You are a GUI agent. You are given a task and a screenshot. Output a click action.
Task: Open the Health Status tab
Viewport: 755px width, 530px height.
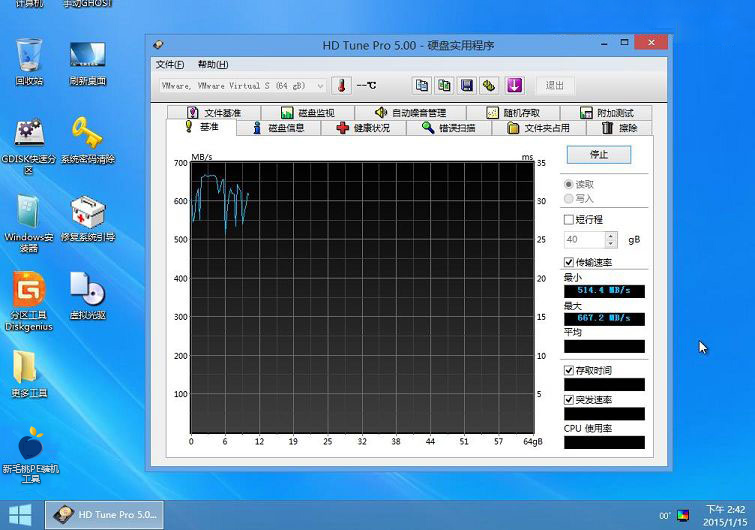tap(364, 128)
